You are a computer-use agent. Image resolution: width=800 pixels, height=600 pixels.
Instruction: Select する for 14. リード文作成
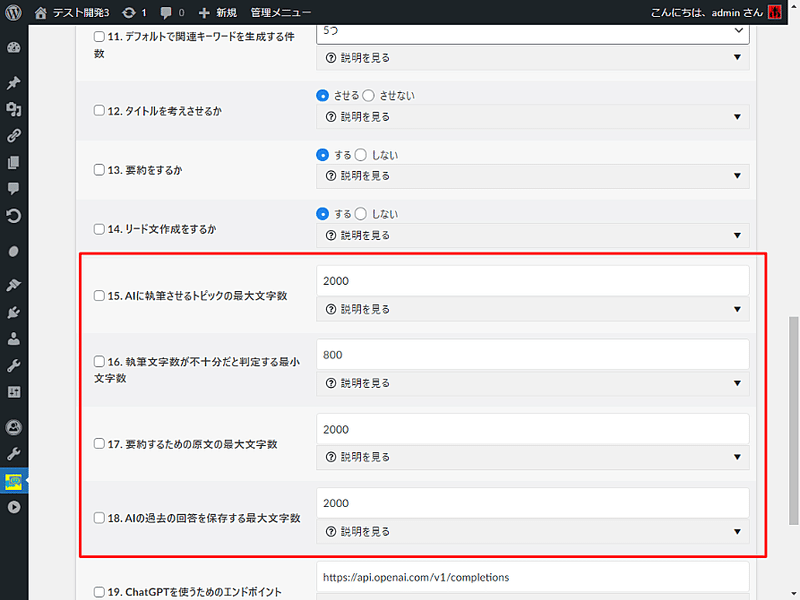point(322,214)
